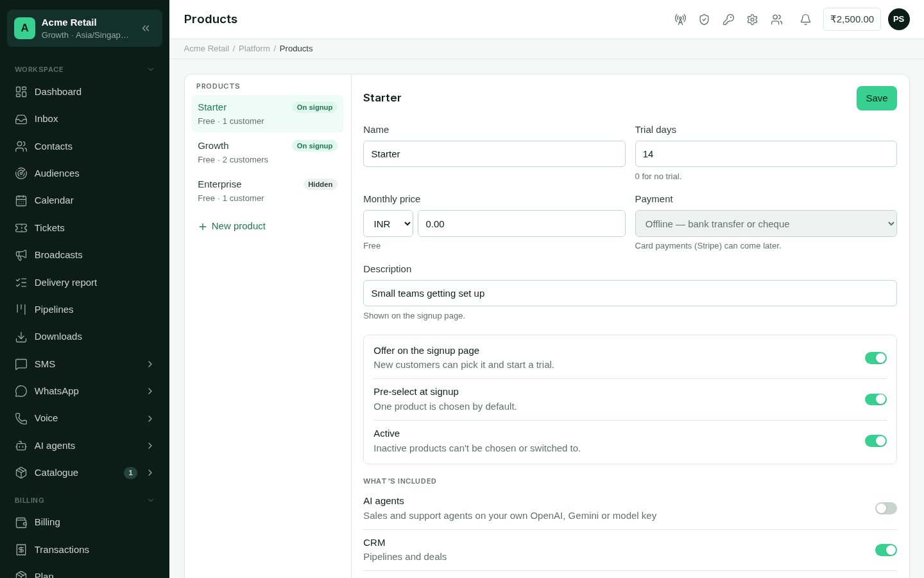This screenshot has height=578, width=924.
Task: Click the Tickets icon in sidebar
Action: point(21,228)
